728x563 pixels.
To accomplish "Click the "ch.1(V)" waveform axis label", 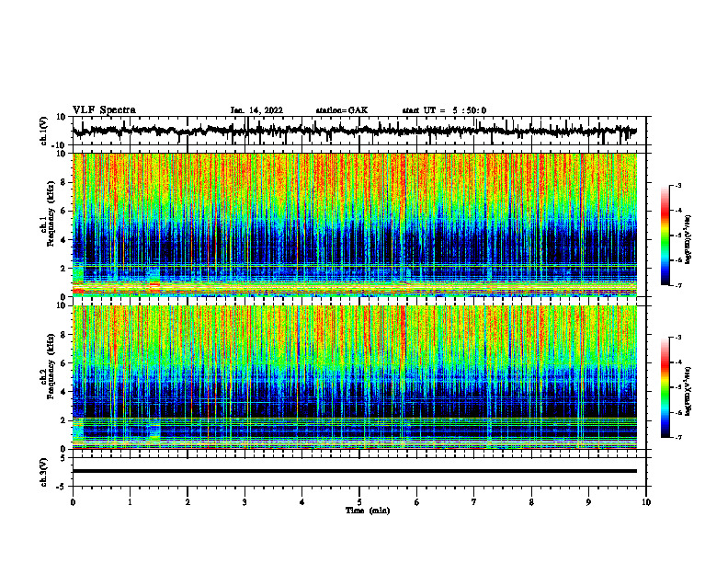I will pyautogui.click(x=43, y=131).
